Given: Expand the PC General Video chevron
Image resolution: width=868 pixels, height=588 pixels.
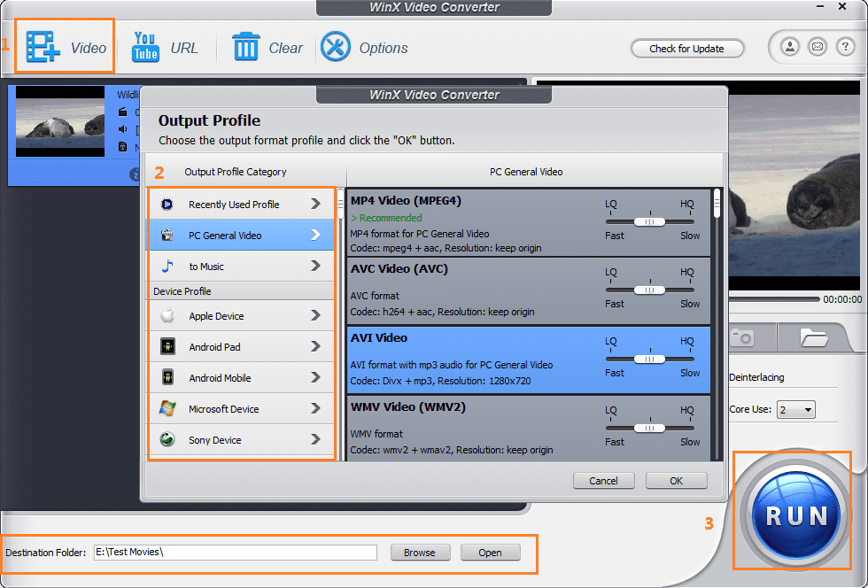Looking at the screenshot, I should (315, 235).
